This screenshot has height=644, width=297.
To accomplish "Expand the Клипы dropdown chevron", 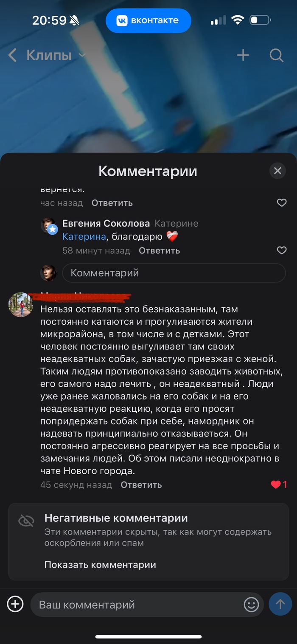I will coord(82,55).
